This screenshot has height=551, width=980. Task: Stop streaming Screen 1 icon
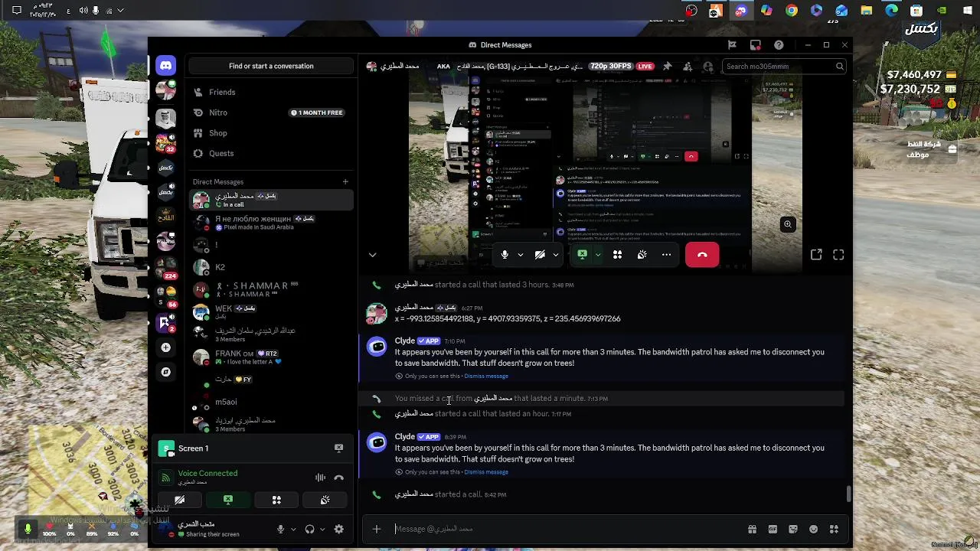[338, 448]
